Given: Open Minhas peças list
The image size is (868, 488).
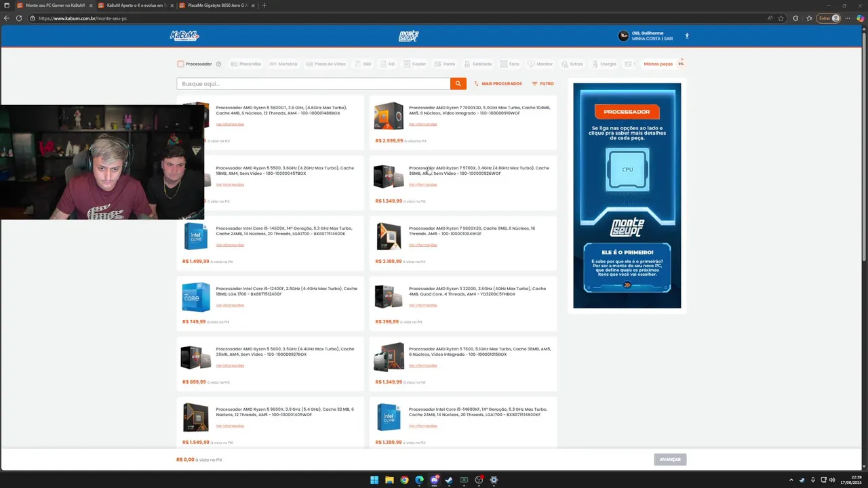Looking at the screenshot, I should pyautogui.click(x=658, y=64).
